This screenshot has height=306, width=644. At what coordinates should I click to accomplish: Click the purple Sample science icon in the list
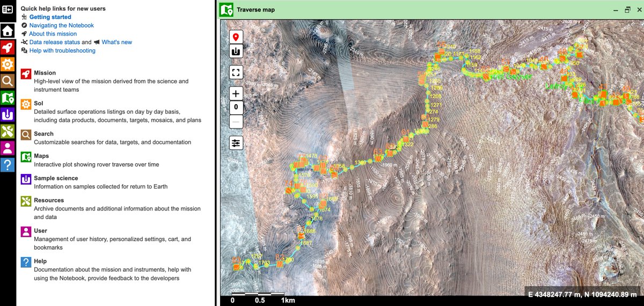click(25, 179)
